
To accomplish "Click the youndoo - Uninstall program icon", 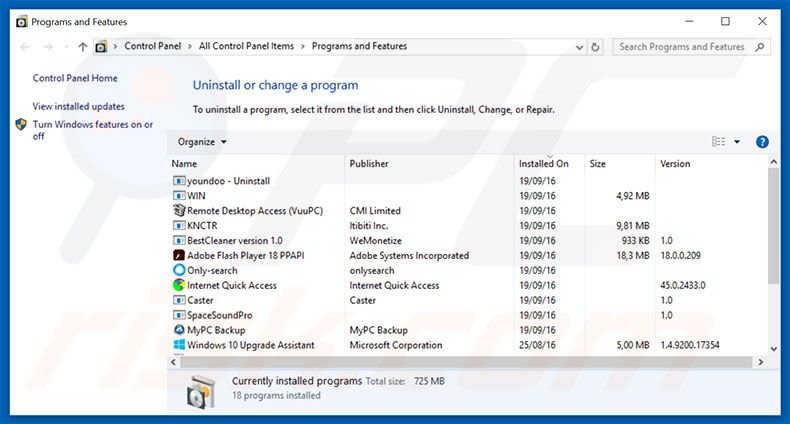I will 179,180.
